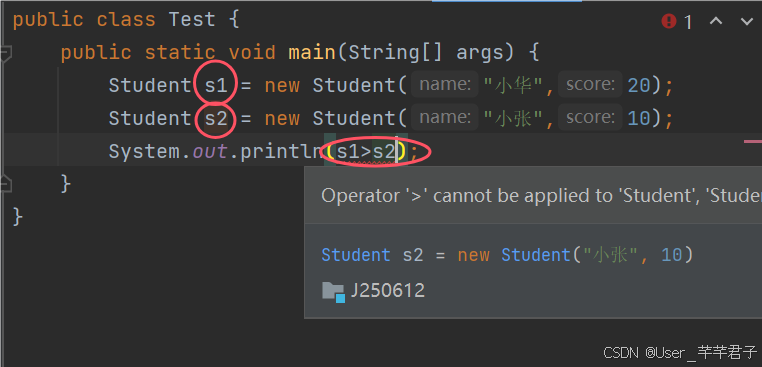This screenshot has height=367, width=762.
Task: Click the J250612 module folder icon
Action: 333,292
